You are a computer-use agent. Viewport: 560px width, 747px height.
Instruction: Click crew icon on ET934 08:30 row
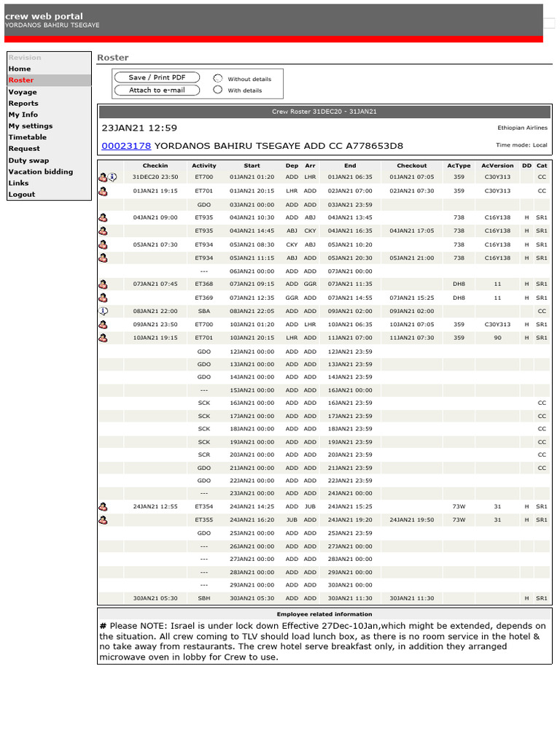point(103,245)
